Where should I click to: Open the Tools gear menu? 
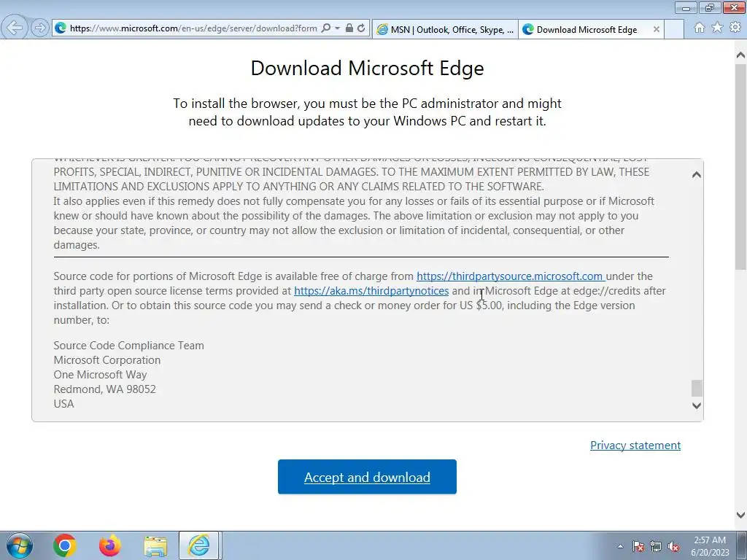(x=735, y=28)
